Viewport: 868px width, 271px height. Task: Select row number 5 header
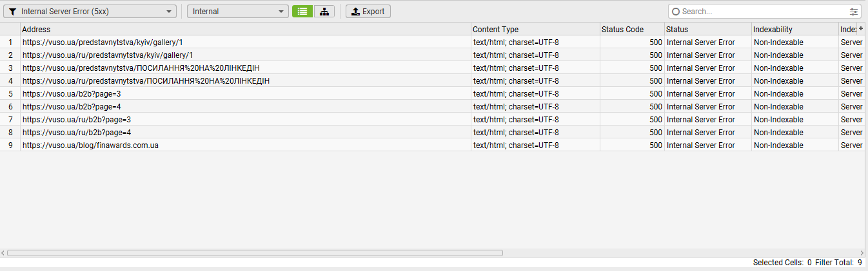pos(10,94)
